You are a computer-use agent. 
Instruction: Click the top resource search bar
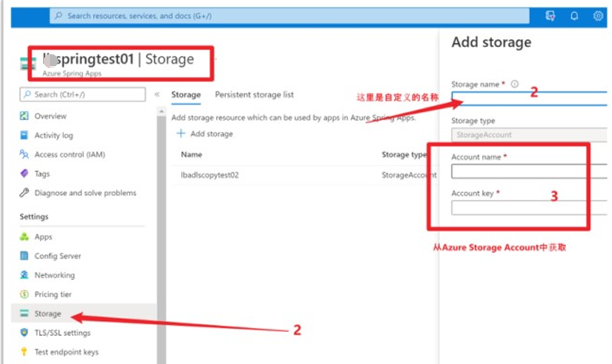[289, 16]
